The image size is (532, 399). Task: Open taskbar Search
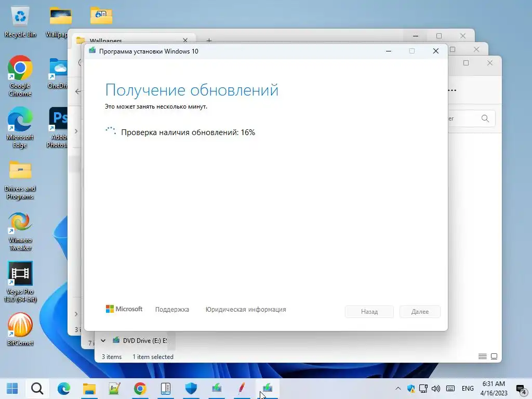point(37,389)
